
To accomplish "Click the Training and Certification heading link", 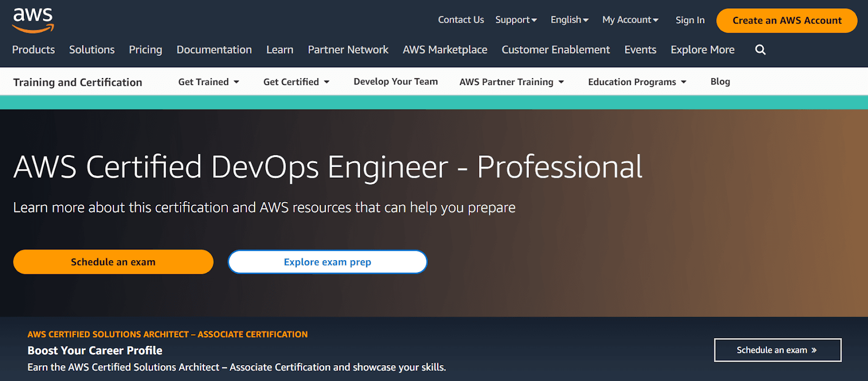I will pyautogui.click(x=78, y=82).
